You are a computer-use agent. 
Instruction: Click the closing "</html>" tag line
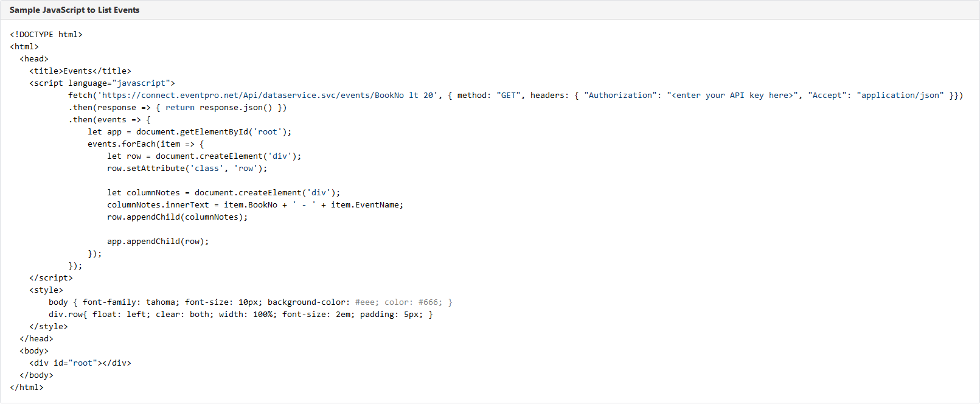click(x=27, y=388)
